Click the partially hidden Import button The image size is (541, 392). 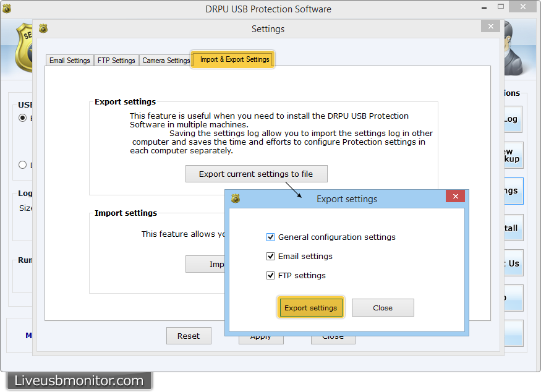click(x=205, y=264)
